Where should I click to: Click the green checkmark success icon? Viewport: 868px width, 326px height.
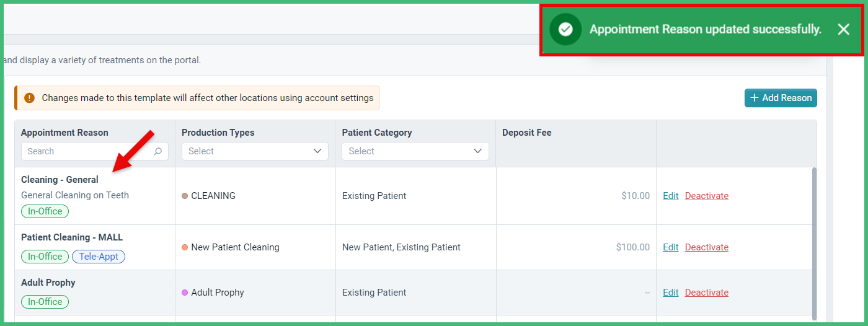565,30
